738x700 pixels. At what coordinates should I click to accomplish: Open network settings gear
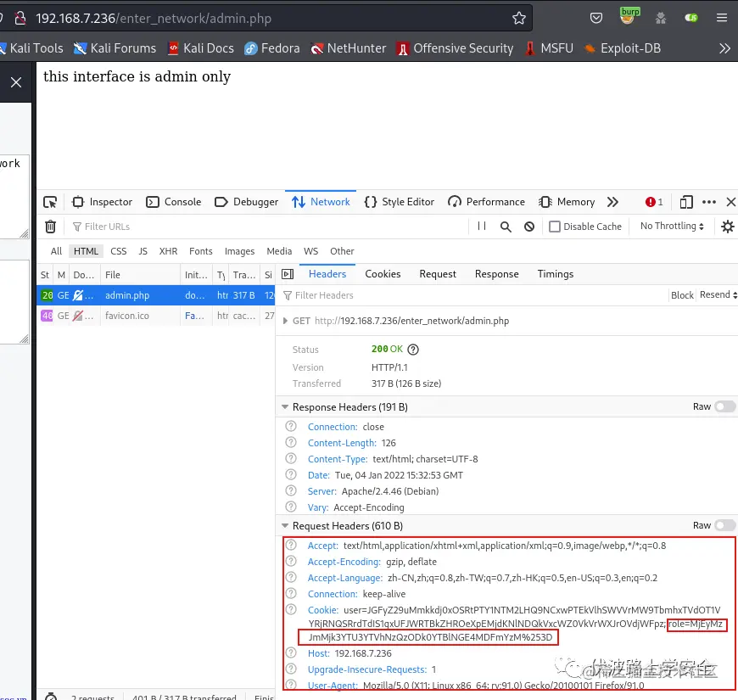(728, 227)
